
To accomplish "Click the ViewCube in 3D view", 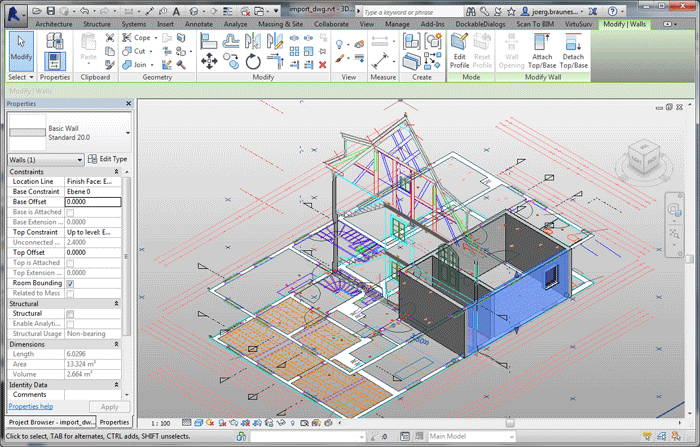I will coord(643,157).
